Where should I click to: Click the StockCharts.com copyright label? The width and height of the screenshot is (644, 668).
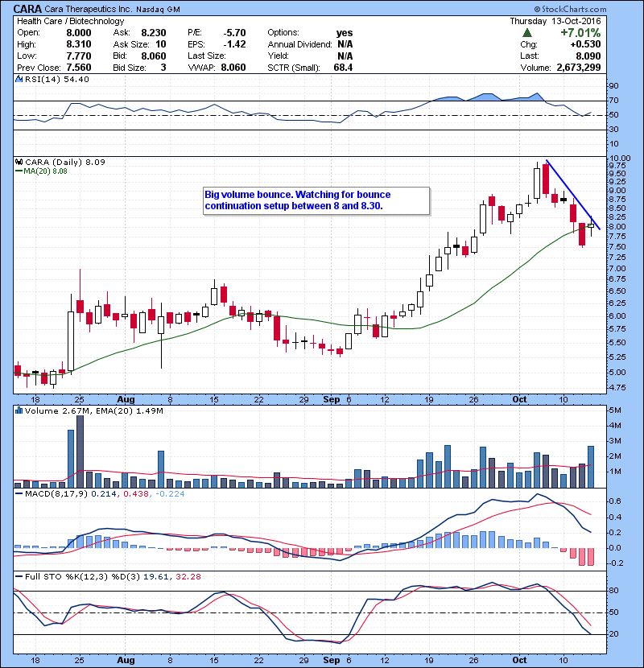570,9
